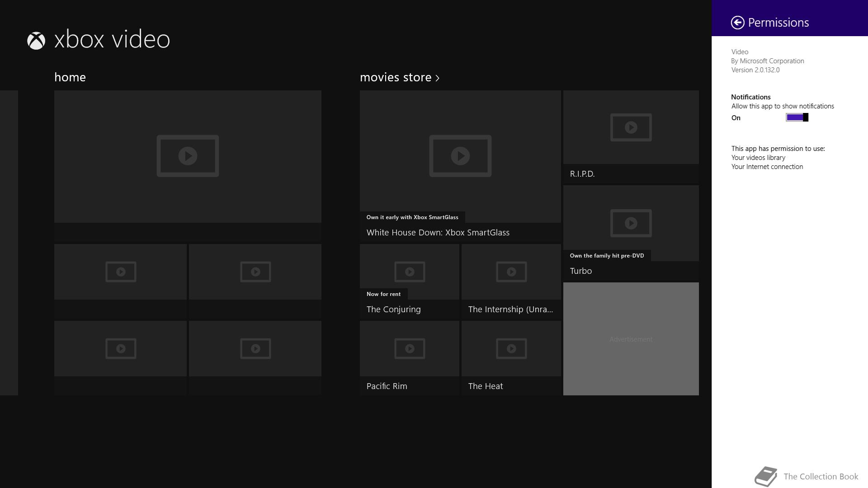Click the Turbo title text
The width and height of the screenshot is (868, 488).
point(581,271)
